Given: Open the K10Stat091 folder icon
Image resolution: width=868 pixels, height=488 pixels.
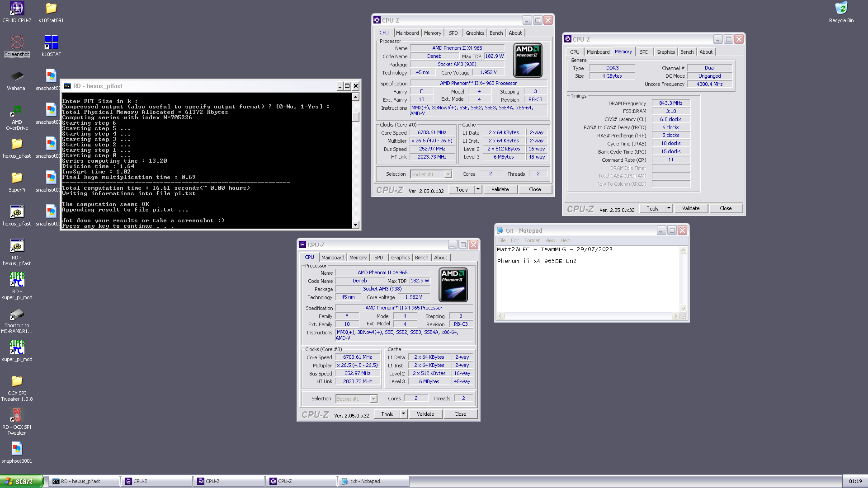Looking at the screenshot, I should tap(51, 12).
